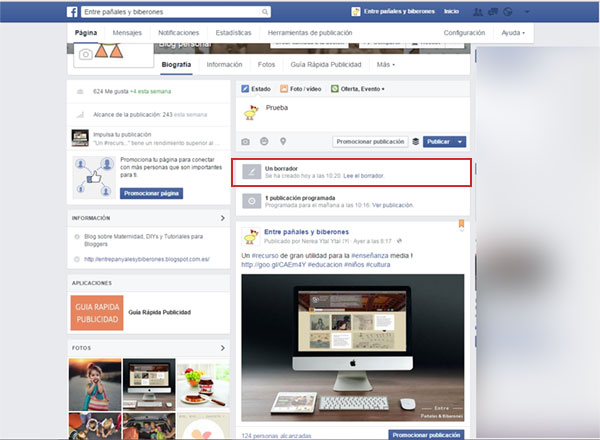Click the post author chick avatar
This screenshot has width=600, height=440.
251,236
